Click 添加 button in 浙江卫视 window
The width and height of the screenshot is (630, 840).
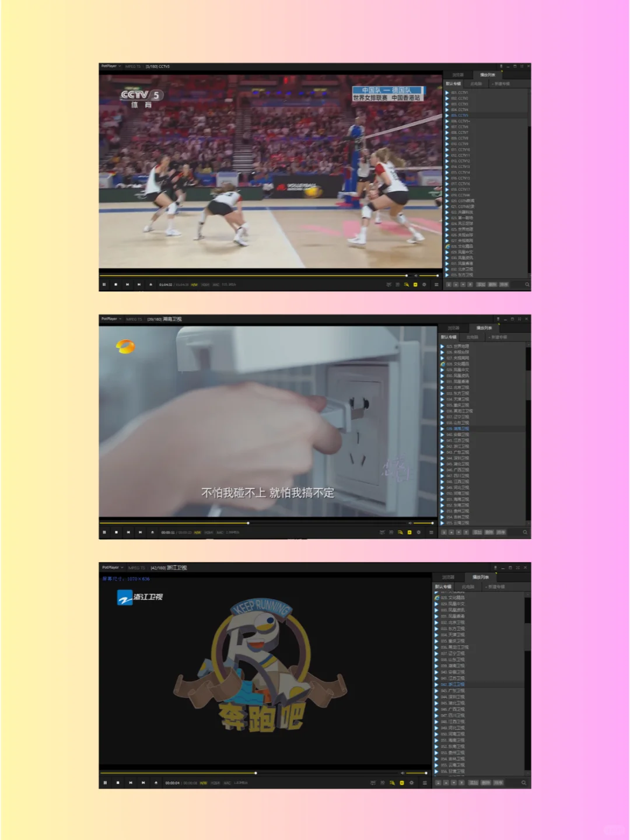pyautogui.click(x=473, y=783)
